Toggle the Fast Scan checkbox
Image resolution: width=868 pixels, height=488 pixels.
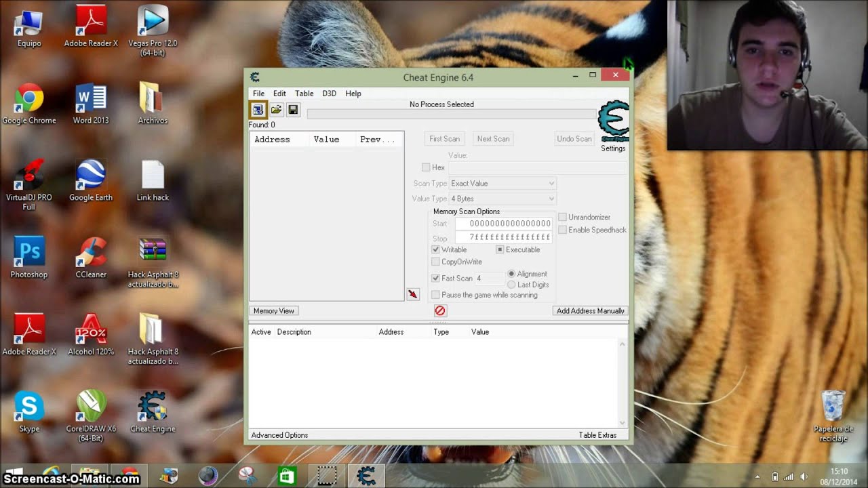[x=436, y=278]
